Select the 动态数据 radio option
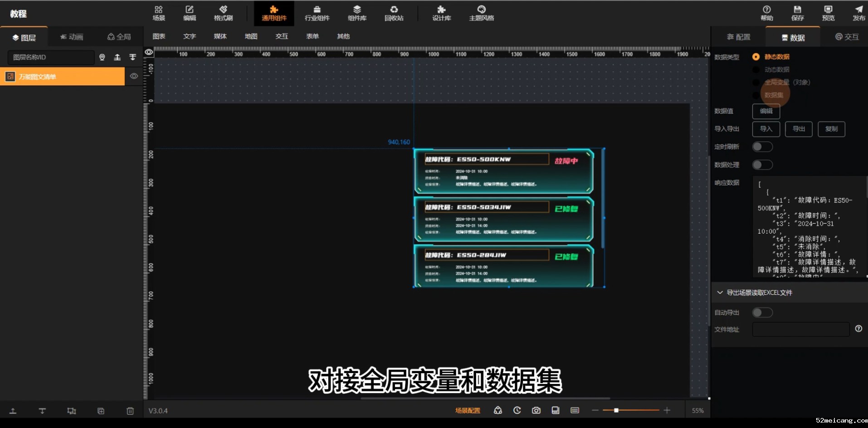This screenshot has height=428, width=868. point(756,69)
